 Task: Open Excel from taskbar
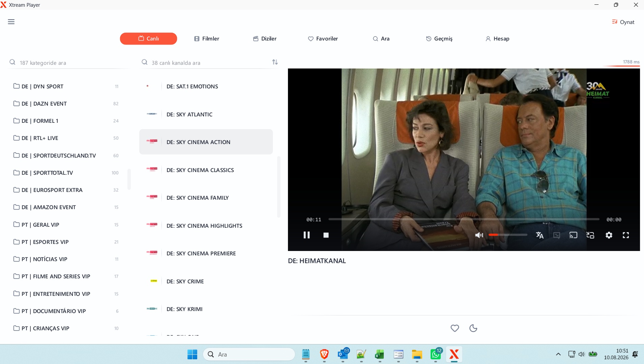pos(380,354)
